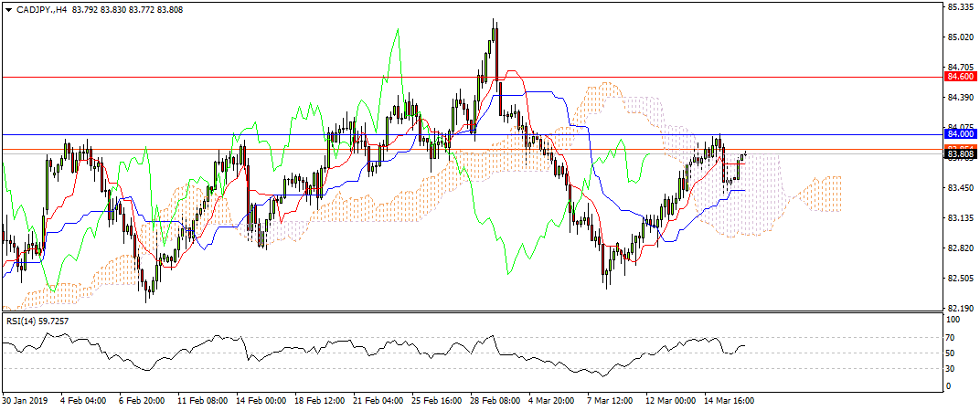
Task: Select the red 84.600 price label
Action: [x=958, y=78]
